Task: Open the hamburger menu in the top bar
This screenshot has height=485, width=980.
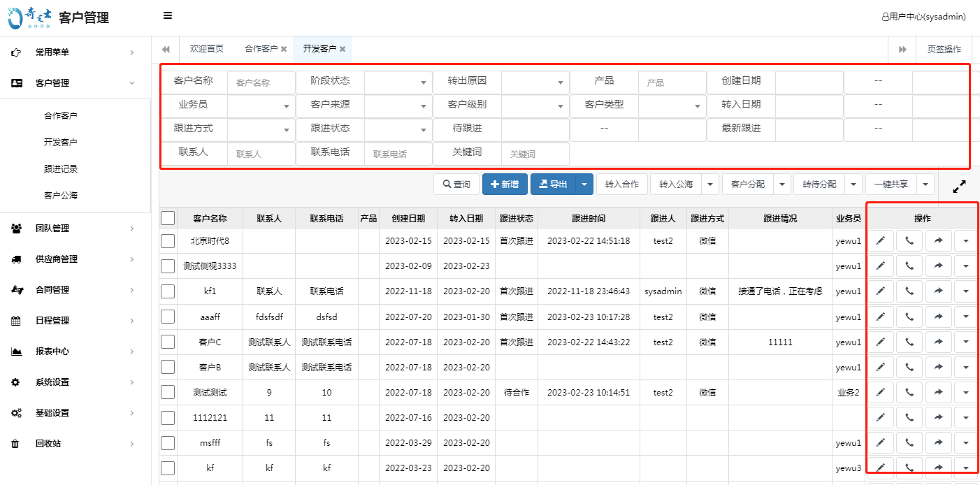Action: [x=167, y=15]
